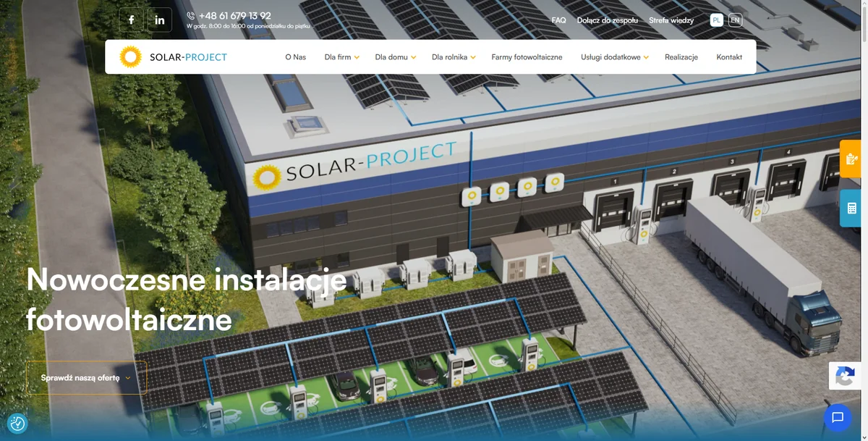Click the opening hours text under phone
Image resolution: width=868 pixels, height=441 pixels.
248,26
